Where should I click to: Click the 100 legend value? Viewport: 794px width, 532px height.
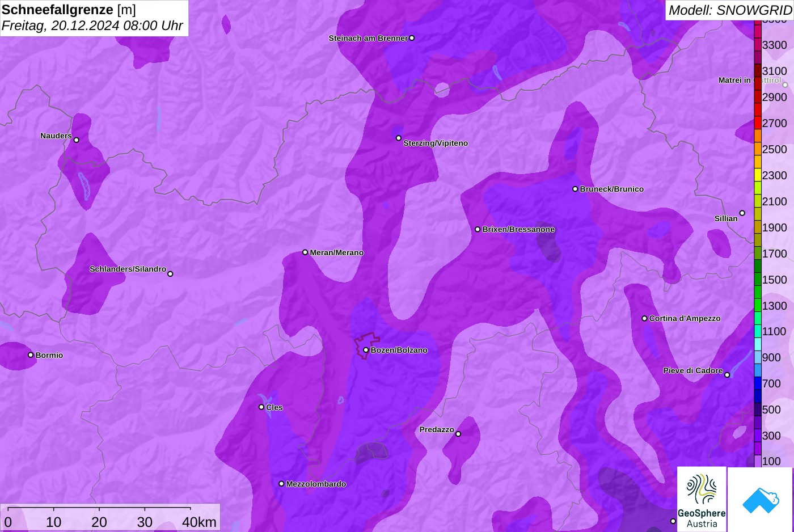click(771, 461)
